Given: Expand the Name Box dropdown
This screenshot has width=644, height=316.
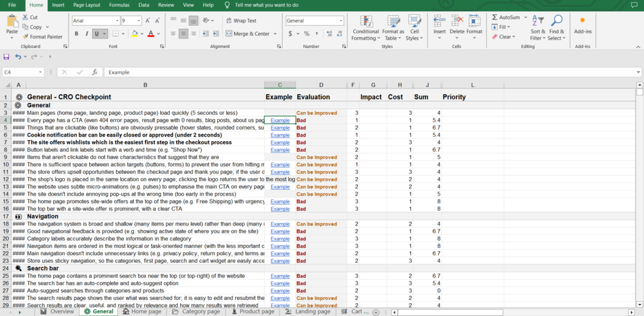Looking at the screenshot, I should tap(40, 72).
